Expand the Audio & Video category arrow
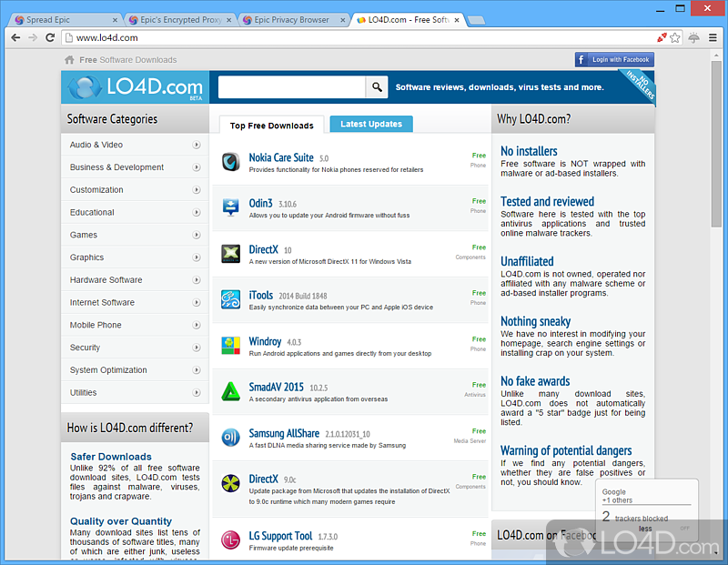 (196, 145)
